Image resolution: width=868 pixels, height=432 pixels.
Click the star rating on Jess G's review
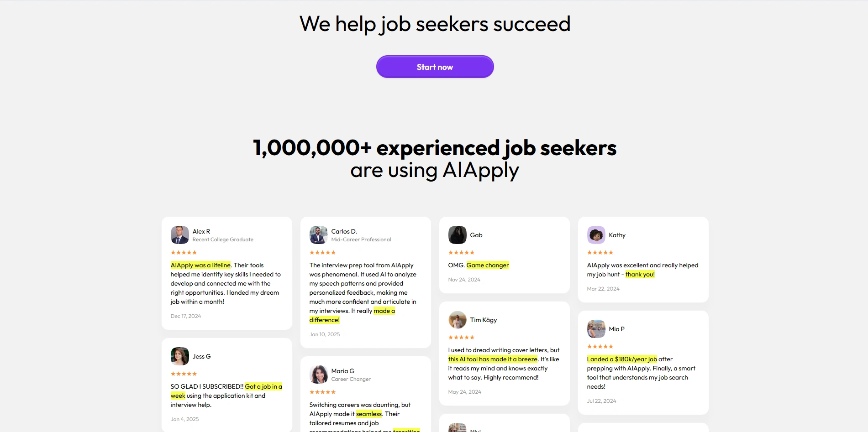click(x=184, y=374)
